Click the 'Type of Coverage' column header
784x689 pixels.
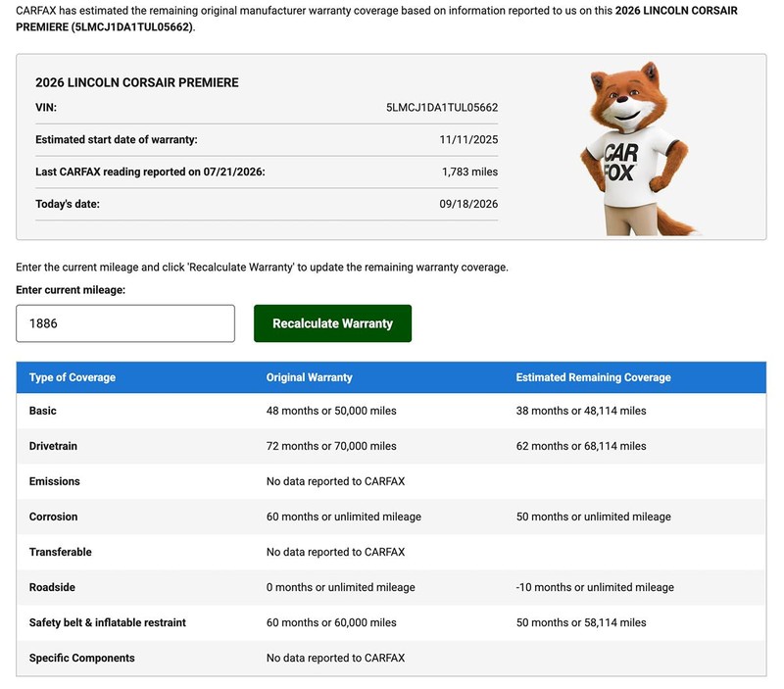[x=72, y=377]
